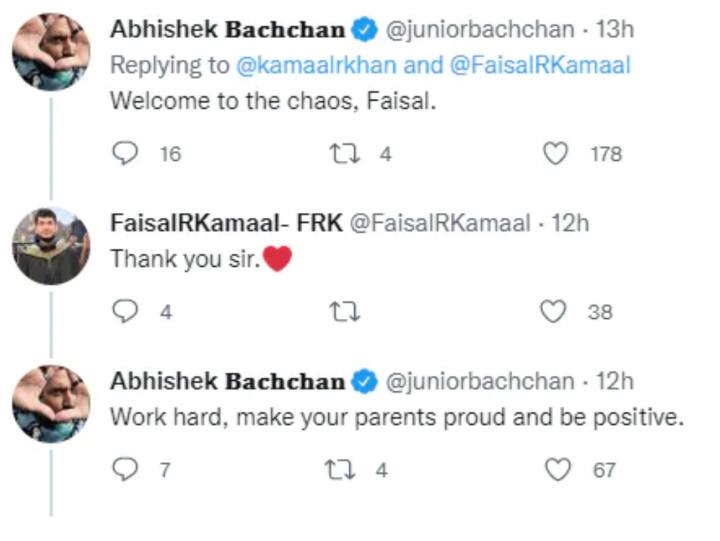Open the 13h timestamp on the first tweet
The width and height of the screenshot is (720, 541).
615,30
